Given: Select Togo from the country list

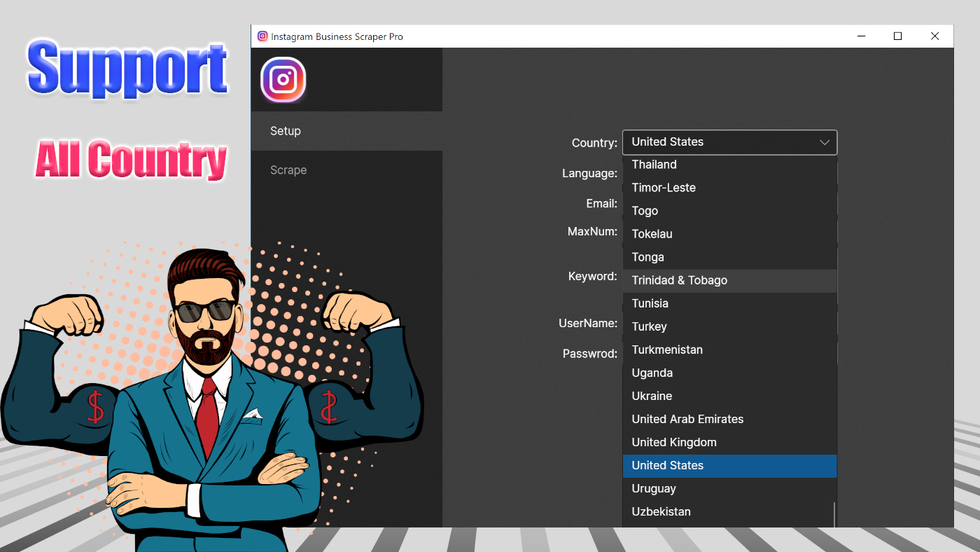Looking at the screenshot, I should pyautogui.click(x=729, y=211).
